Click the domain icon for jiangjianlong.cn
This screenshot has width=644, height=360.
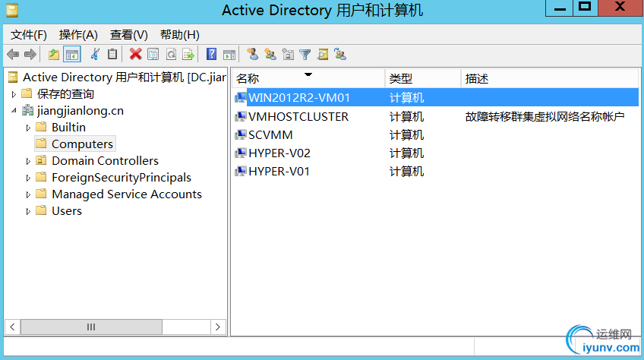point(27,110)
